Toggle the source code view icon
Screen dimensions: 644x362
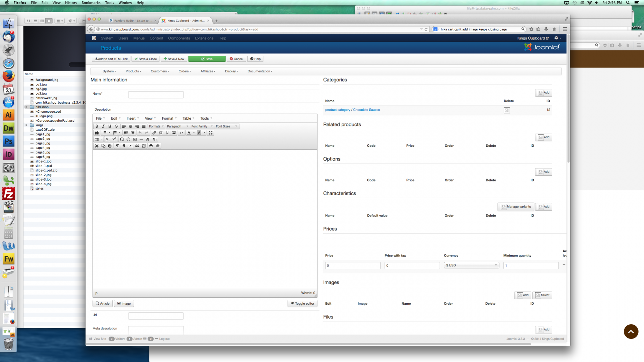(181, 133)
